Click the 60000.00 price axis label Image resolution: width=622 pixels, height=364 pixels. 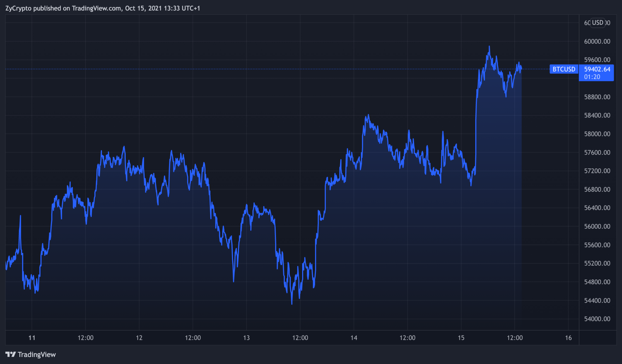(597, 41)
